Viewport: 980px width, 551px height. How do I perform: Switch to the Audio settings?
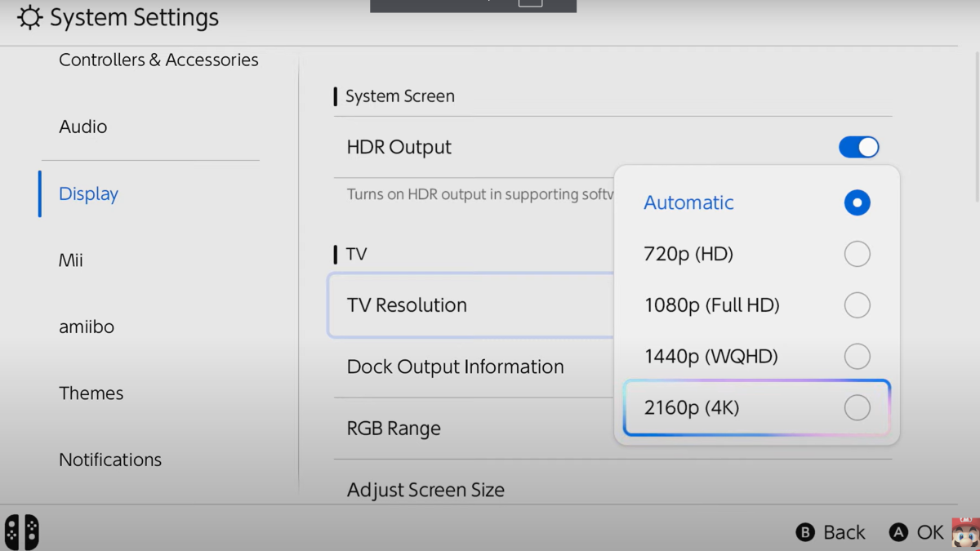coord(83,127)
